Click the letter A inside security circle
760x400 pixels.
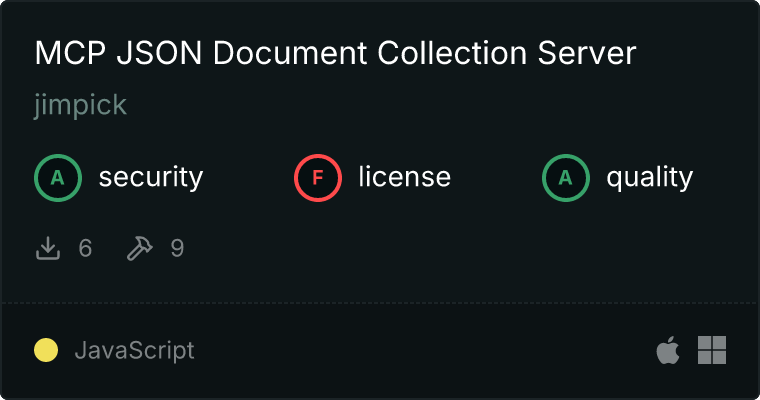pyautogui.click(x=58, y=178)
